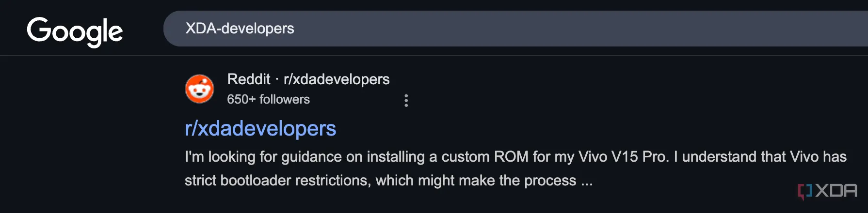Click the separator dot after Reddit
The width and height of the screenshot is (868, 213).
tap(277, 79)
